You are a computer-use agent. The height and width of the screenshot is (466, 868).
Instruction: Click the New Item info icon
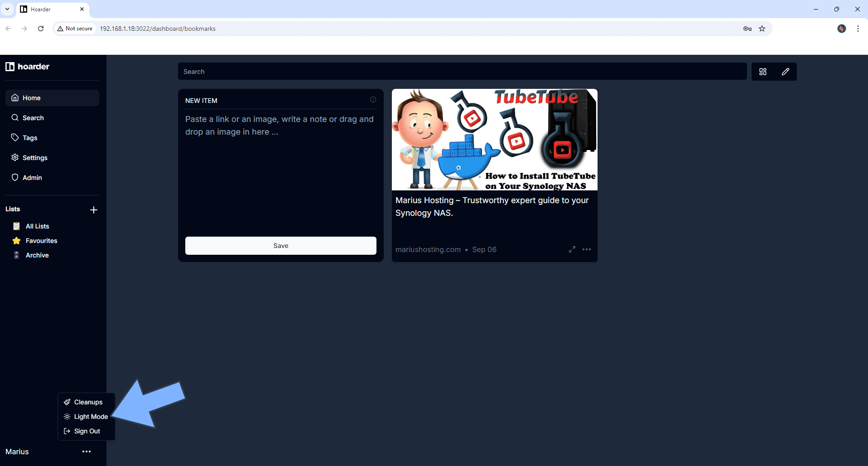pyautogui.click(x=373, y=100)
